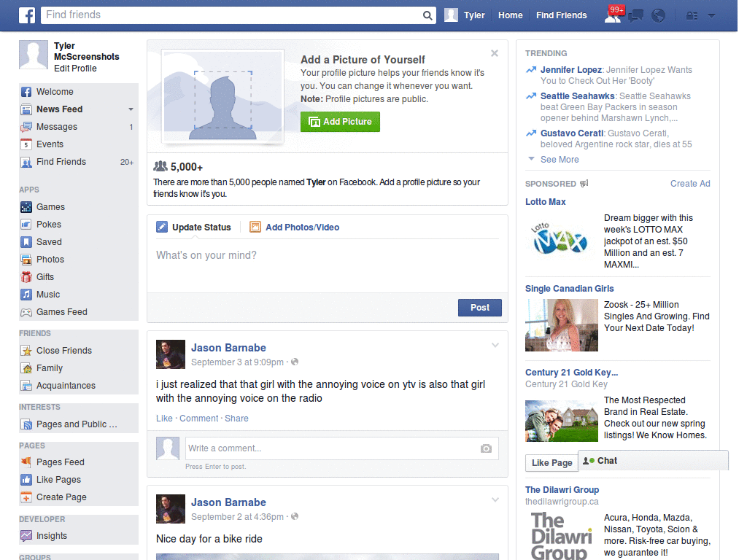Click Edit Profile link
The width and height of the screenshot is (747, 560).
click(x=75, y=69)
